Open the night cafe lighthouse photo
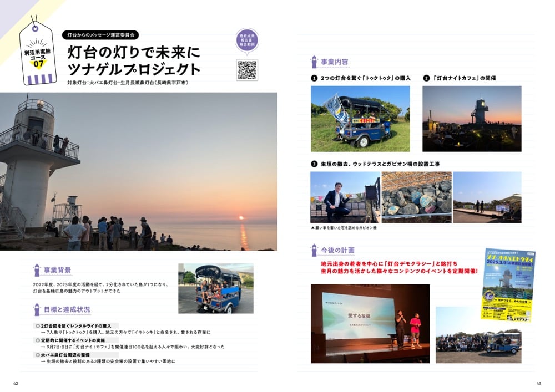The image size is (555, 392). pyautogui.click(x=472, y=119)
